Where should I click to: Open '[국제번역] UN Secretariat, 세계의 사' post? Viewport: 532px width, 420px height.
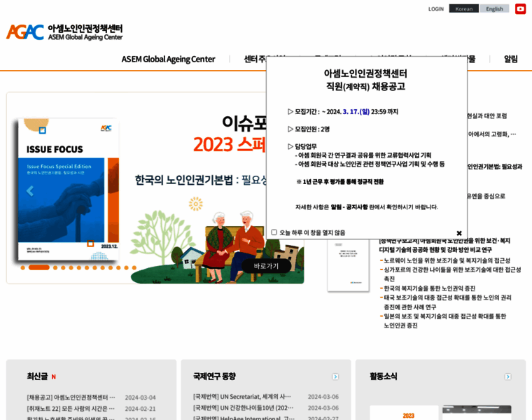point(242,397)
